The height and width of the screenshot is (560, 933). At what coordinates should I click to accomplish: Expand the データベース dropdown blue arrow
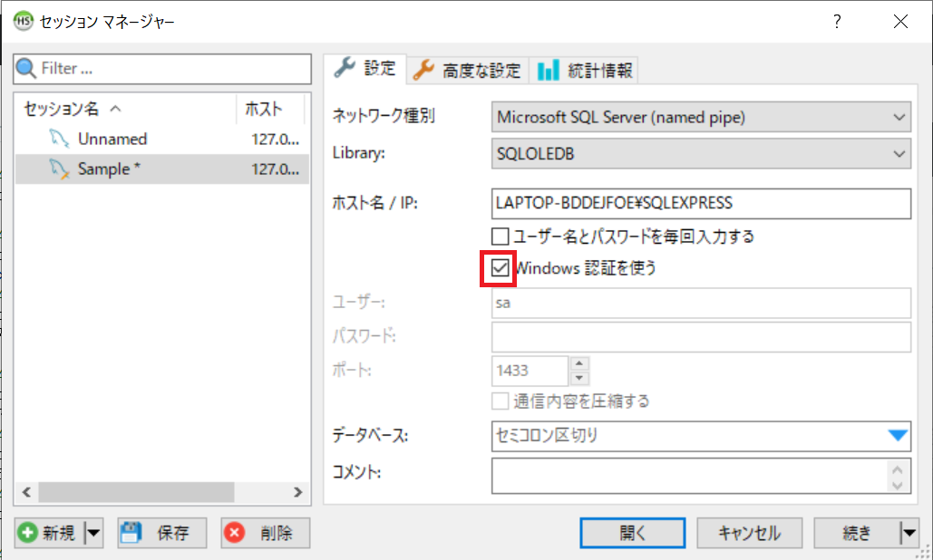(x=898, y=436)
